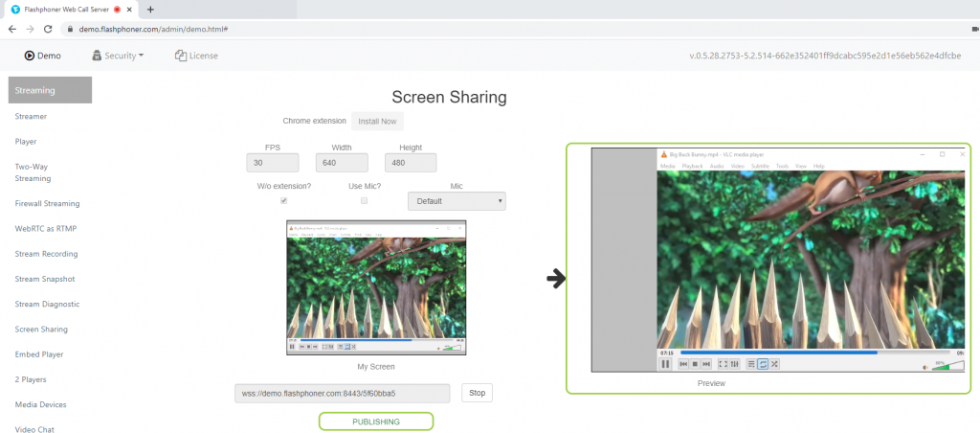Image resolution: width=980 pixels, height=433 pixels.
Task: Toggle the loop button in Preview VLC
Action: coord(763,363)
